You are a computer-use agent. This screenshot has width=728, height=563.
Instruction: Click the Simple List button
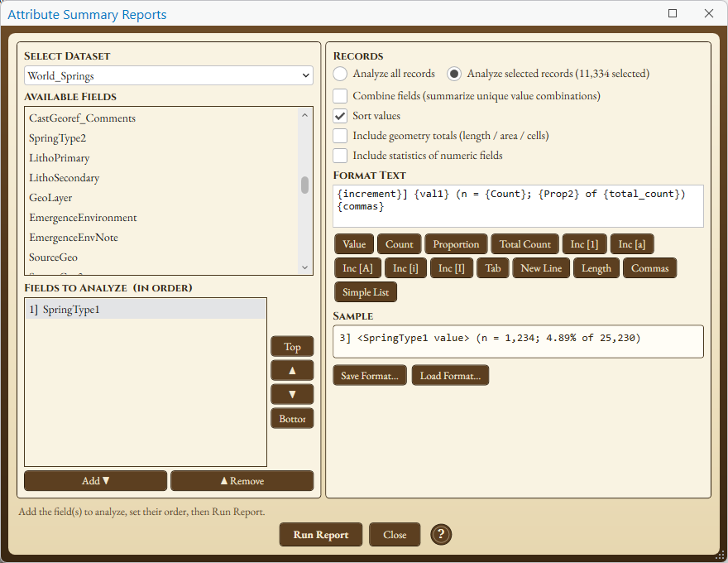(366, 292)
